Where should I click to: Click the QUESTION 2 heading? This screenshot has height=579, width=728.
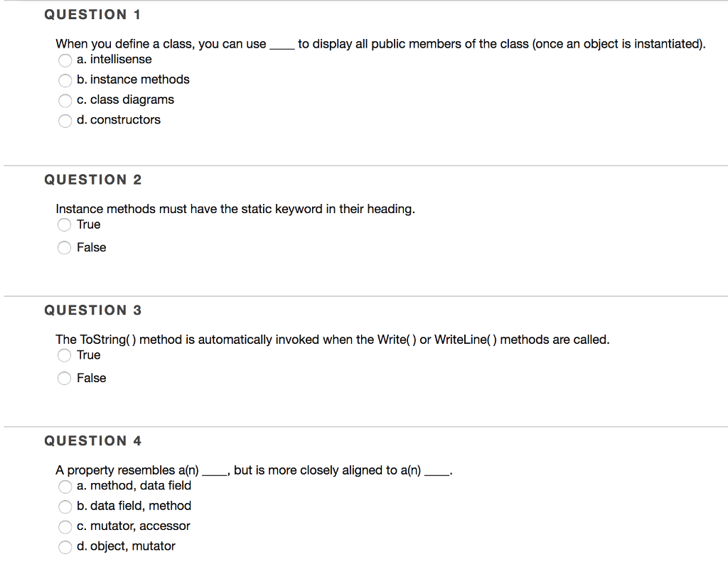(x=92, y=180)
